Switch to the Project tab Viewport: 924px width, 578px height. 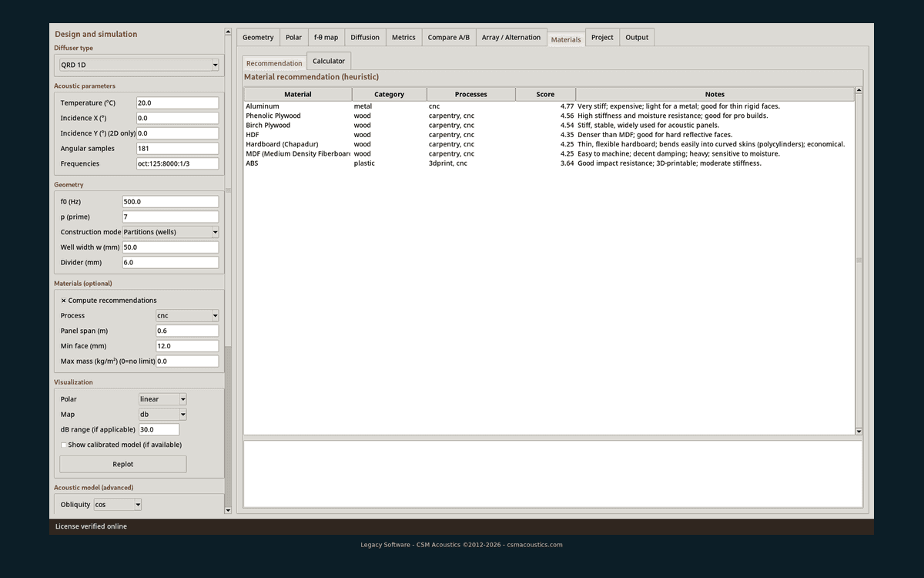[x=602, y=37]
